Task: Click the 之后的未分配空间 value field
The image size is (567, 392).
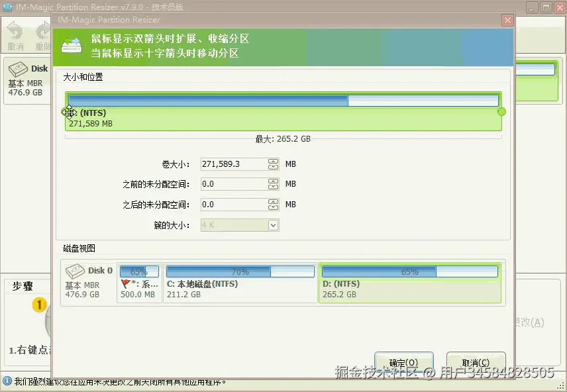Action: pos(234,205)
